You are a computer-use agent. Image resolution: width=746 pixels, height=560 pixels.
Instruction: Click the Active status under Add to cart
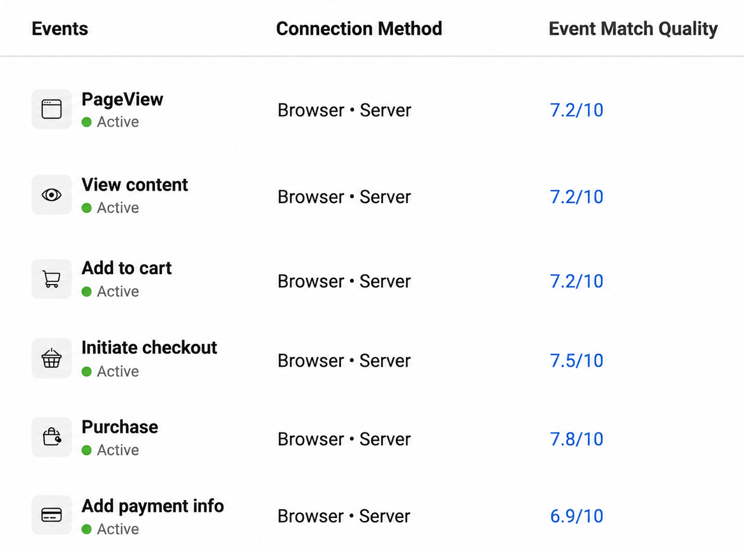pos(111,291)
